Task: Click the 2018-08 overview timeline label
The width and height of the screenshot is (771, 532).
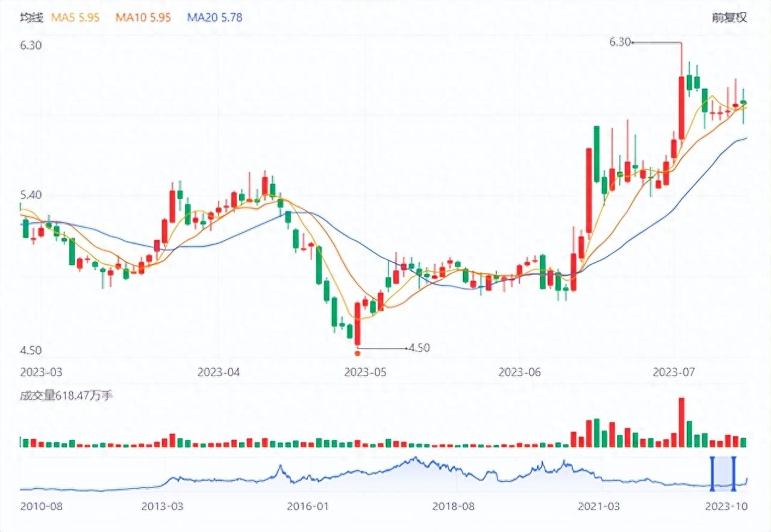Action: point(454,506)
